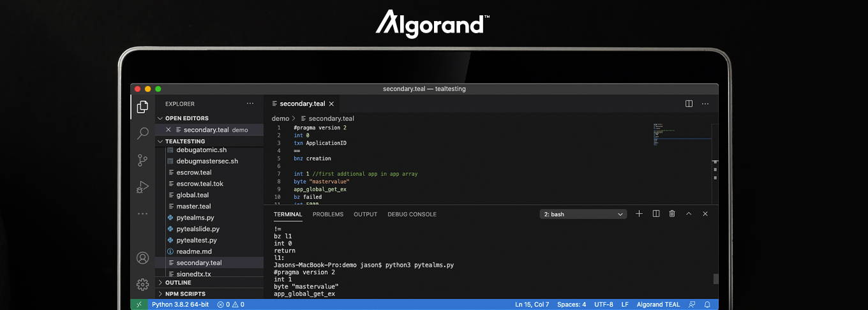Change end of line sequence LF
This screenshot has height=310, width=868.
(x=625, y=304)
